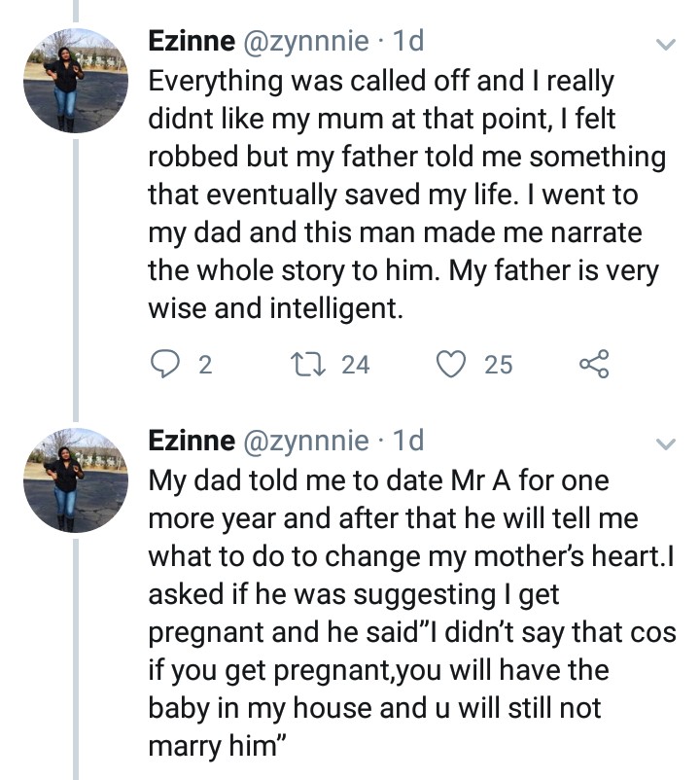
Task: Expand the first tweet's options chevron
Action: [665, 45]
